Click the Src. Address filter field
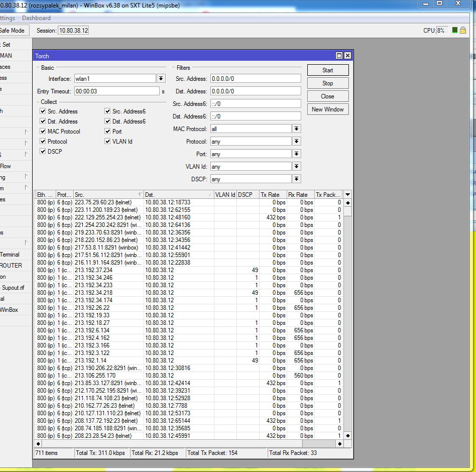The width and height of the screenshot is (476, 472). click(256, 79)
